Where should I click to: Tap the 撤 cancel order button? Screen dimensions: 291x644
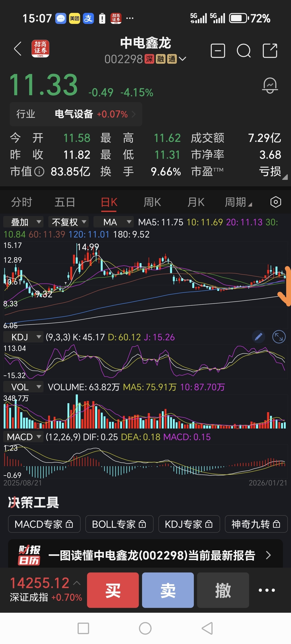[x=223, y=590]
